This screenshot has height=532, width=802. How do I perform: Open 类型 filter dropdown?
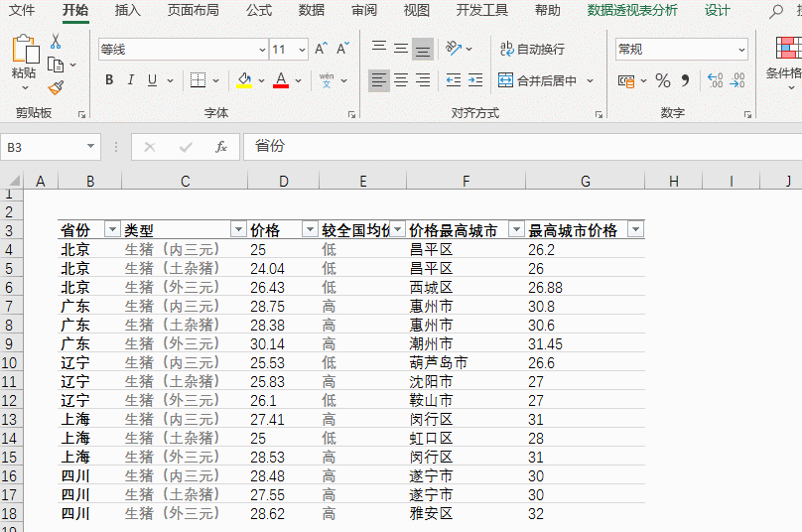(x=238, y=229)
